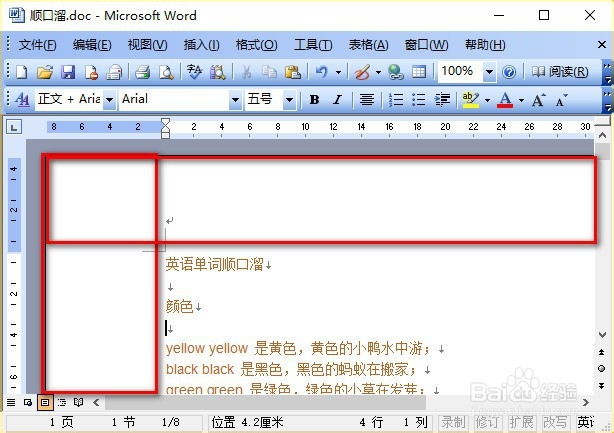Open the Research tool icon
The height and width of the screenshot is (433, 614).
218,72
